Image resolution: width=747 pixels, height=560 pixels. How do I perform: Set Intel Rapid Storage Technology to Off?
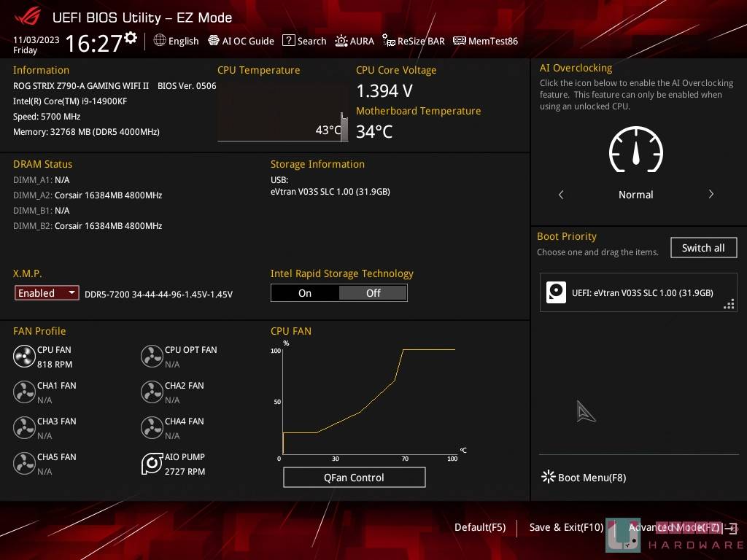373,293
